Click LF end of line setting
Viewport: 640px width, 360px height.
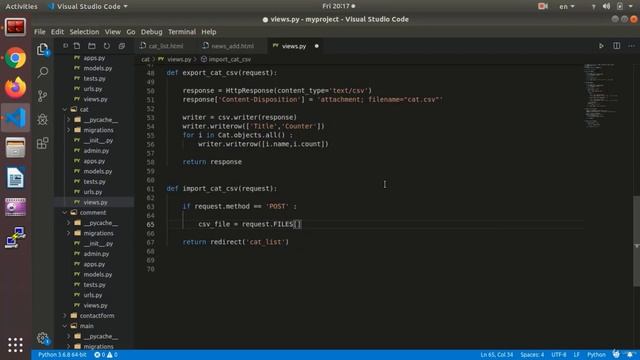(576, 355)
